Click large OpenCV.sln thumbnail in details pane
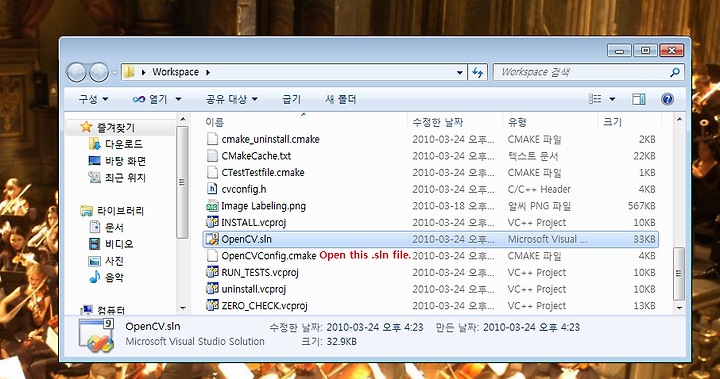Viewport: 720px width, 379px height. (96, 335)
